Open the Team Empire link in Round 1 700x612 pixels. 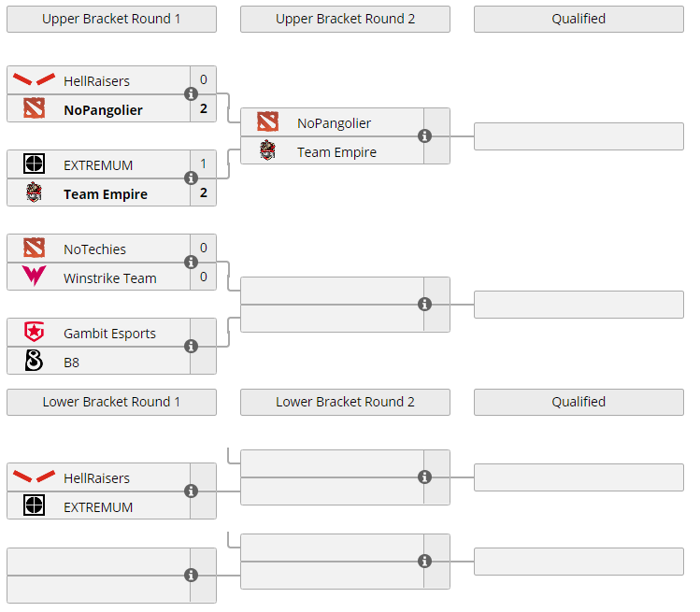105,194
